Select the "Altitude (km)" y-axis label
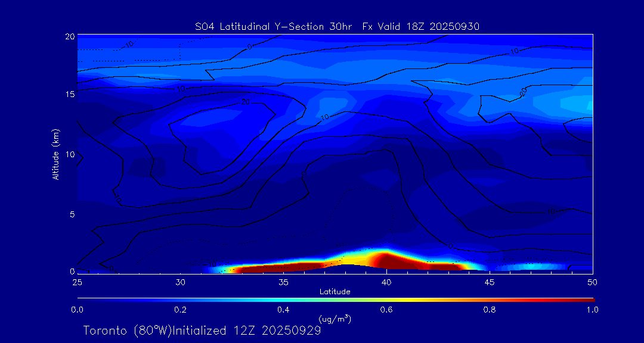 point(55,155)
